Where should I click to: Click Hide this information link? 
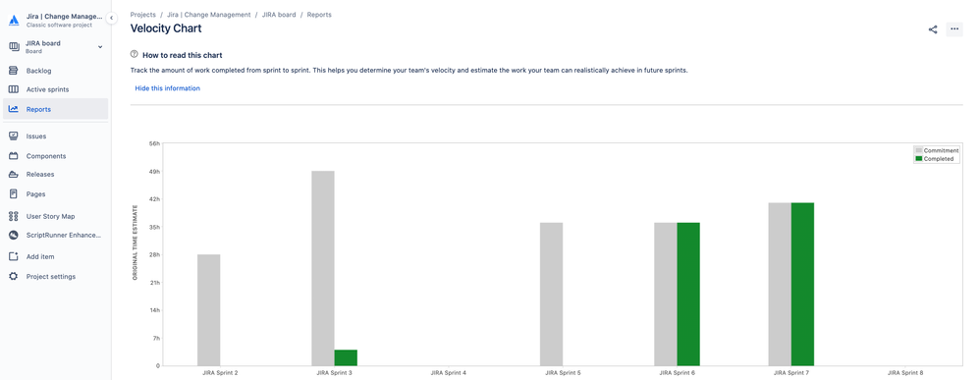pos(168,88)
